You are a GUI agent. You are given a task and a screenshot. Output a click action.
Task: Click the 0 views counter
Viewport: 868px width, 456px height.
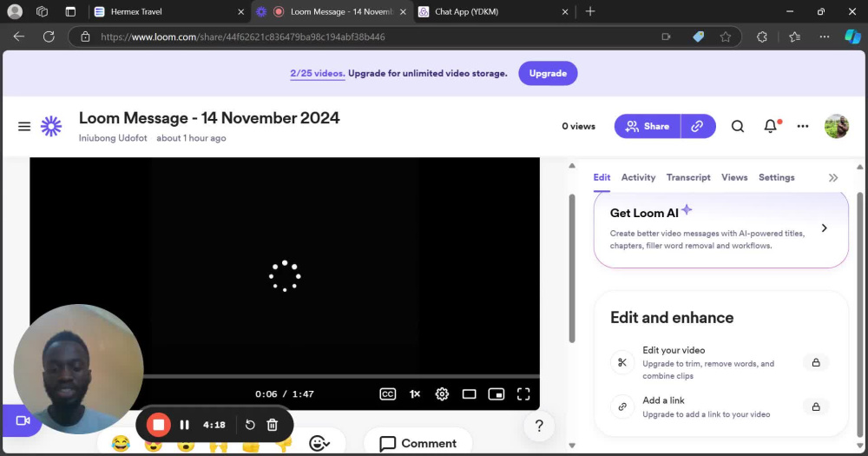point(578,126)
